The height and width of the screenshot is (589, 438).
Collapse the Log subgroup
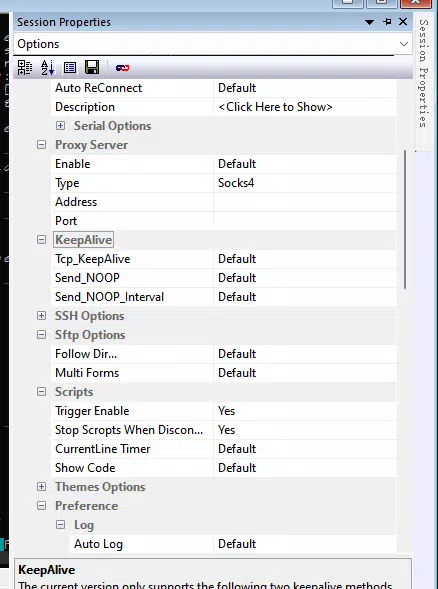tap(60, 525)
